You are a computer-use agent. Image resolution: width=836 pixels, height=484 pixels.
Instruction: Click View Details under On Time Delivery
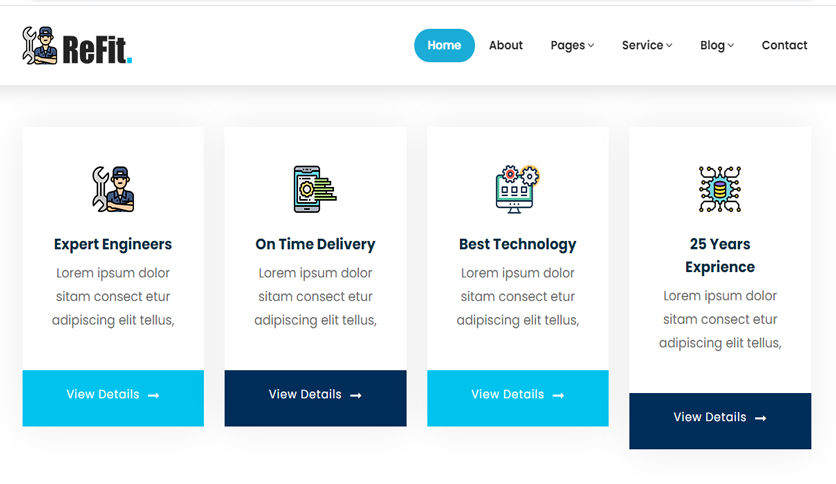coord(315,398)
